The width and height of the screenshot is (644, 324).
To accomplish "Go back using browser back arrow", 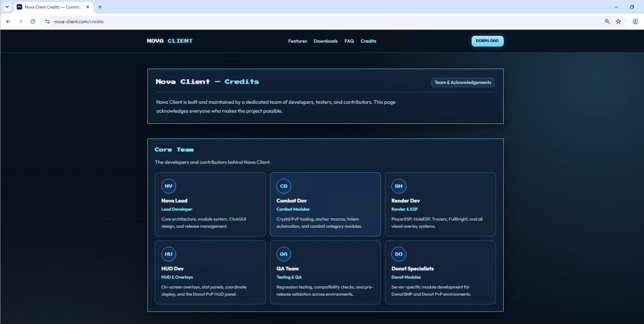I will (8, 21).
